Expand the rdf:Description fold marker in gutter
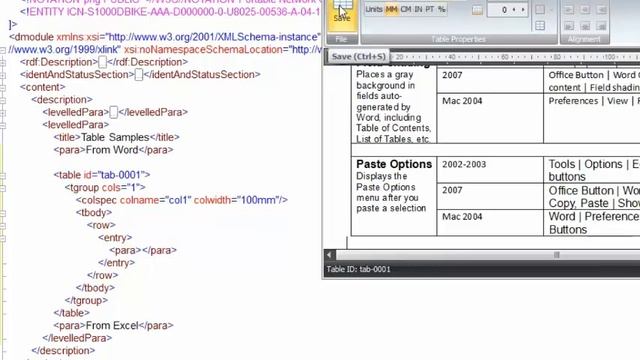Screen dimensions: 640x360 click(3, 63)
